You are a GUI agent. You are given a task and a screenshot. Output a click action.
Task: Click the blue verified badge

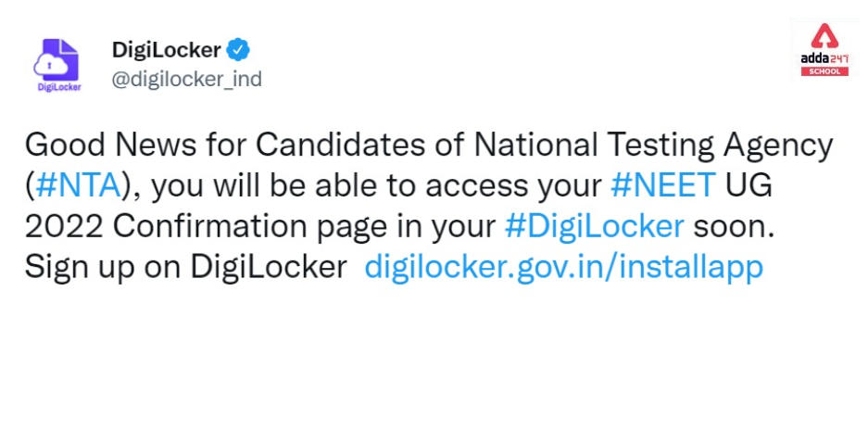[x=239, y=50]
